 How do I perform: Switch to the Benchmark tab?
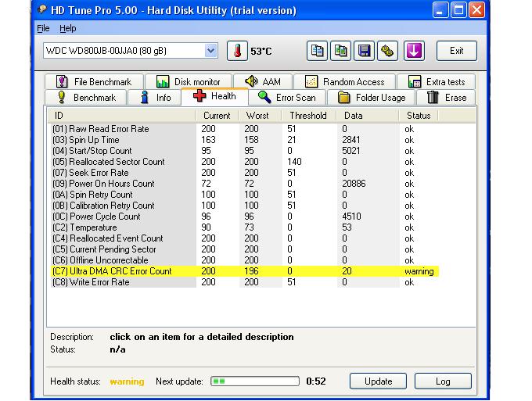click(x=86, y=98)
